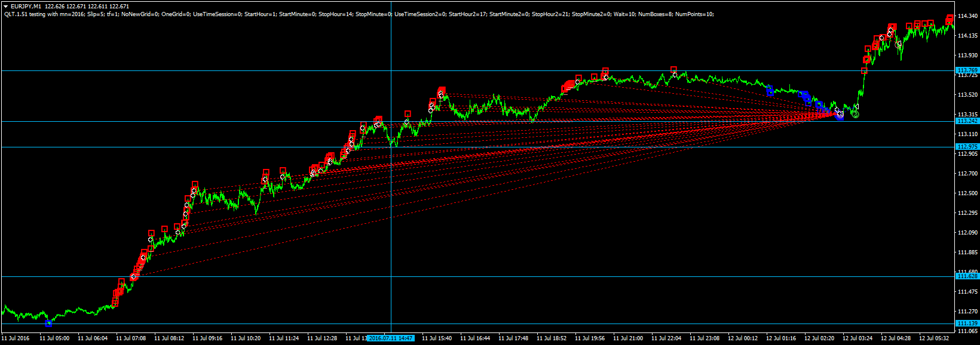This screenshot has height=345, width=980.
Task: Click the 11 Jul 07:08 time axis label
Action: click(131, 338)
